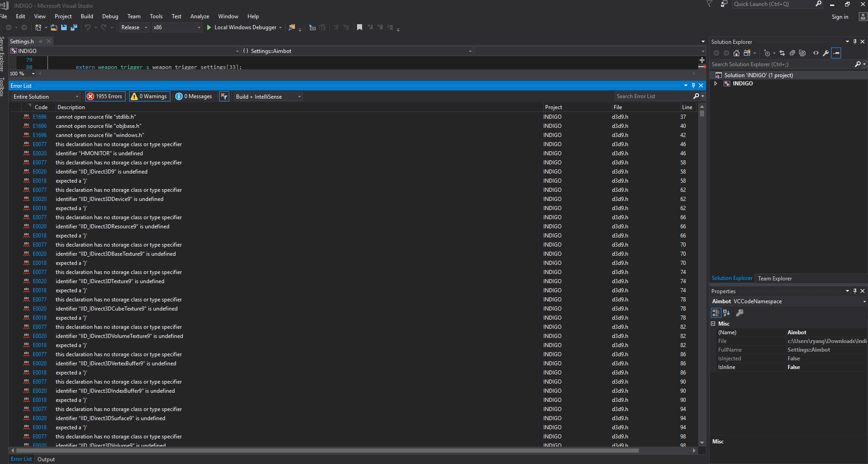The width and height of the screenshot is (868, 464).
Task: Click Switch Views icon in Solution Explorer
Action: [x=747, y=53]
